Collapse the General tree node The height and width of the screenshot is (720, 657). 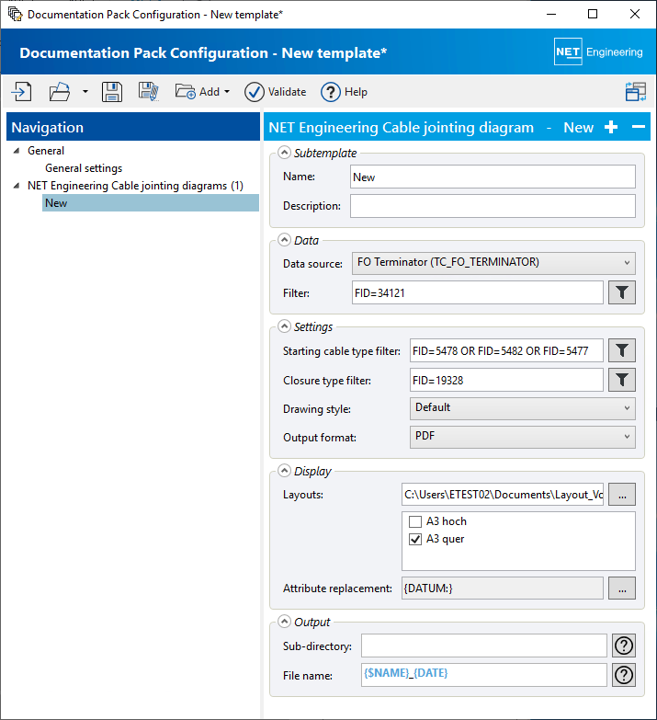coord(17,151)
